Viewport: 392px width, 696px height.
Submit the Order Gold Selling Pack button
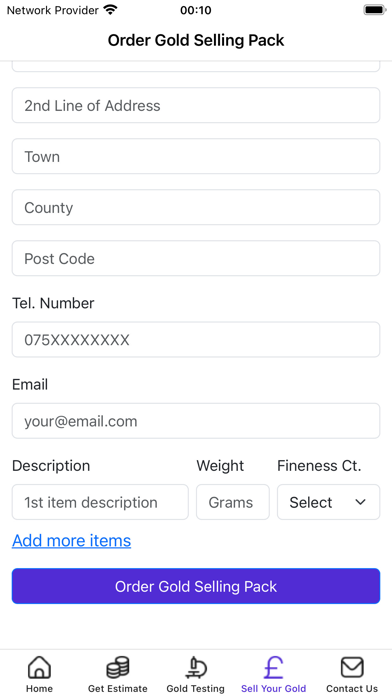click(196, 586)
